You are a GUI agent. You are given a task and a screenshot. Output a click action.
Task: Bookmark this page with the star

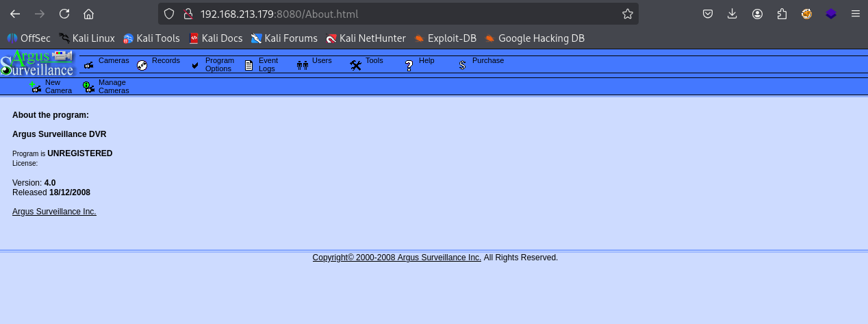click(627, 14)
